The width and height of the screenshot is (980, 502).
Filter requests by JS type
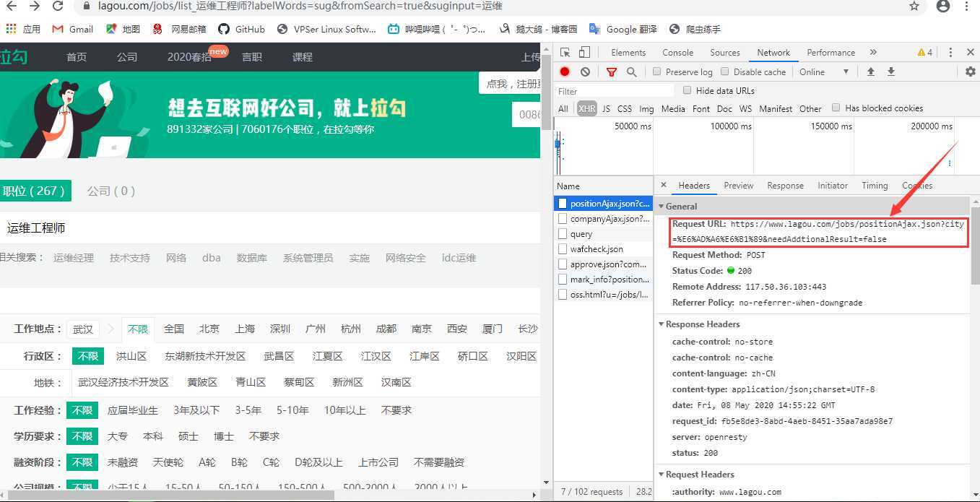(606, 109)
